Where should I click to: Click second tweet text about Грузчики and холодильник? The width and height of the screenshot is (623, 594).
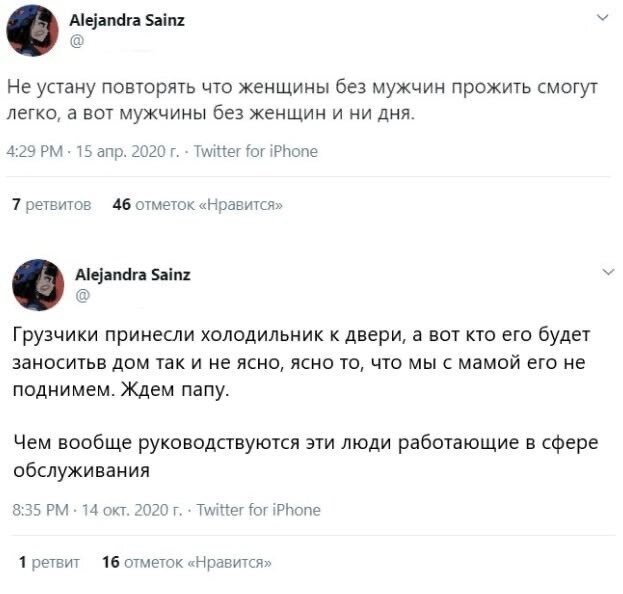point(301,362)
